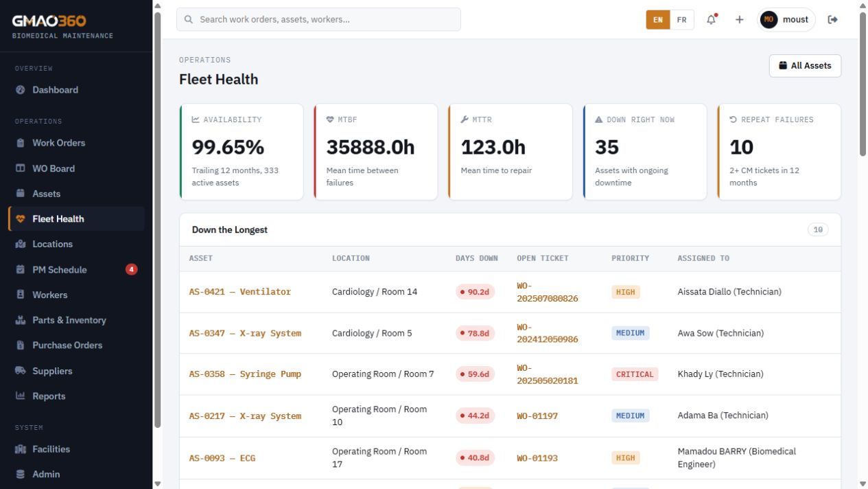Click the plus icon to create new
The height and width of the screenshot is (489, 868).
coord(739,19)
